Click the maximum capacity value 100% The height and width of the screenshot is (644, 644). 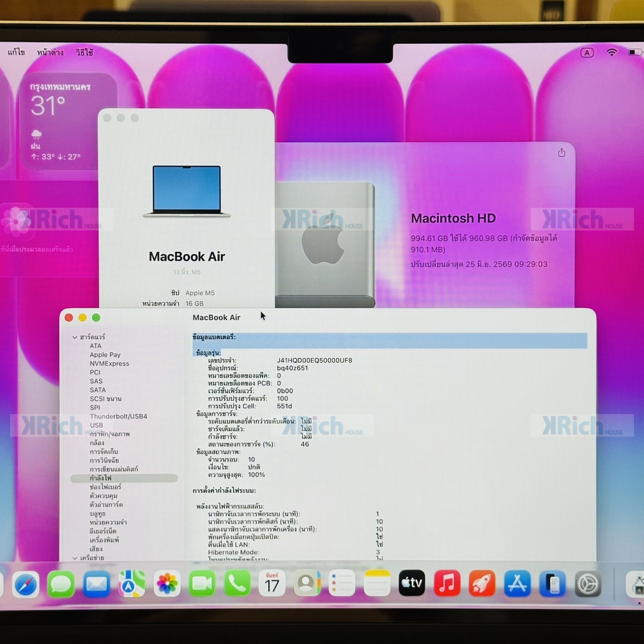pos(257,474)
